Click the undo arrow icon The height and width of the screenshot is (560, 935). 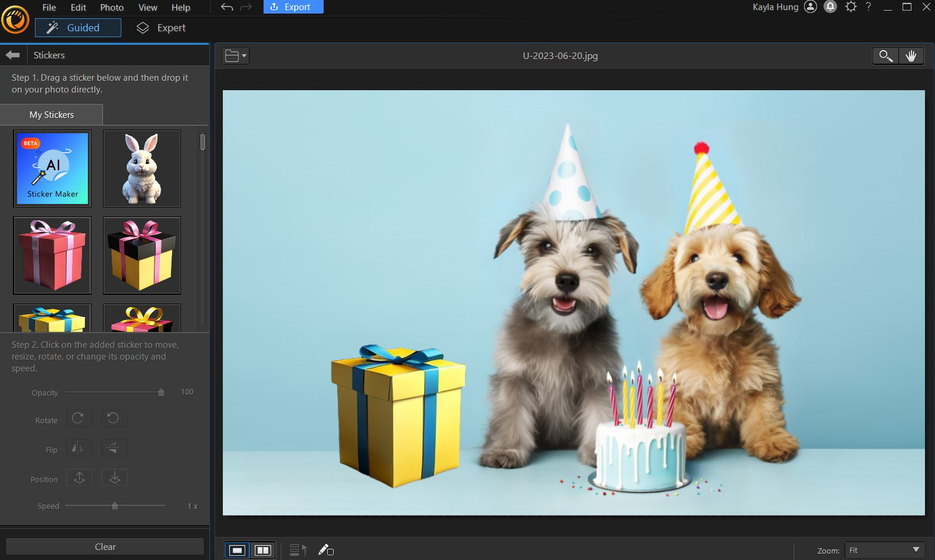[x=227, y=7]
